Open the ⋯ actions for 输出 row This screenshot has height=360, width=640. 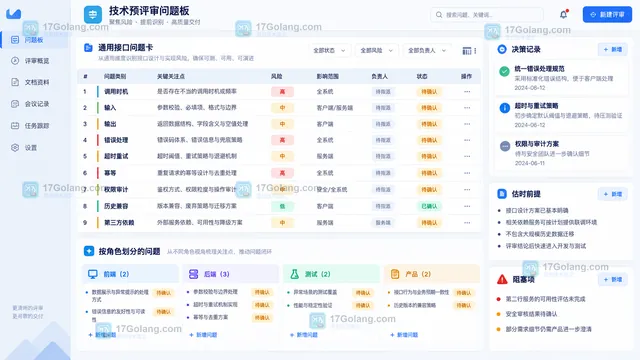(x=467, y=124)
